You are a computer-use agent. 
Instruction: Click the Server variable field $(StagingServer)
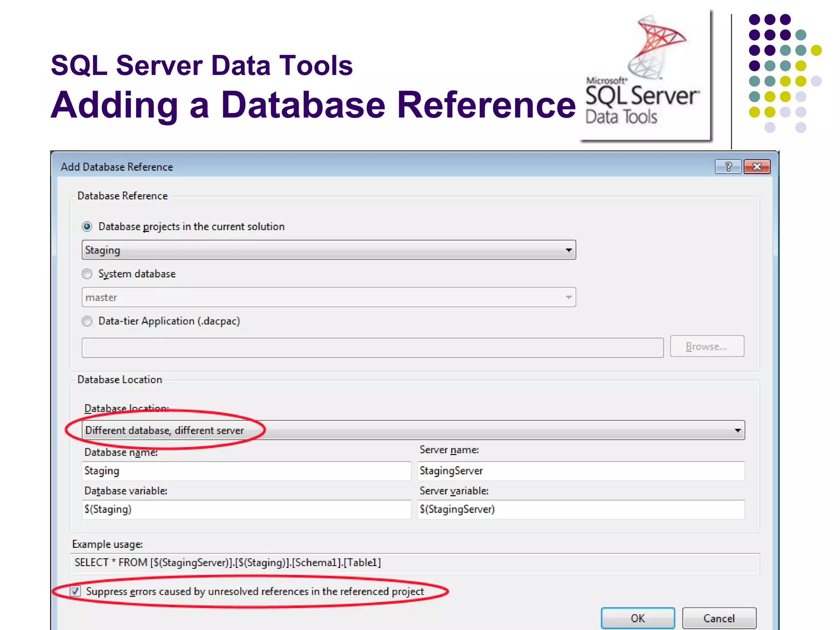[581, 509]
